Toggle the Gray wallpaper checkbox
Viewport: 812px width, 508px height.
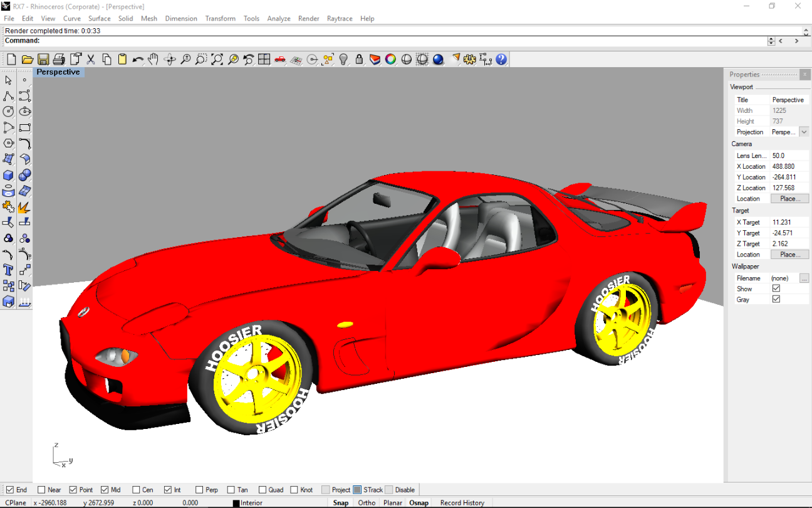point(776,300)
